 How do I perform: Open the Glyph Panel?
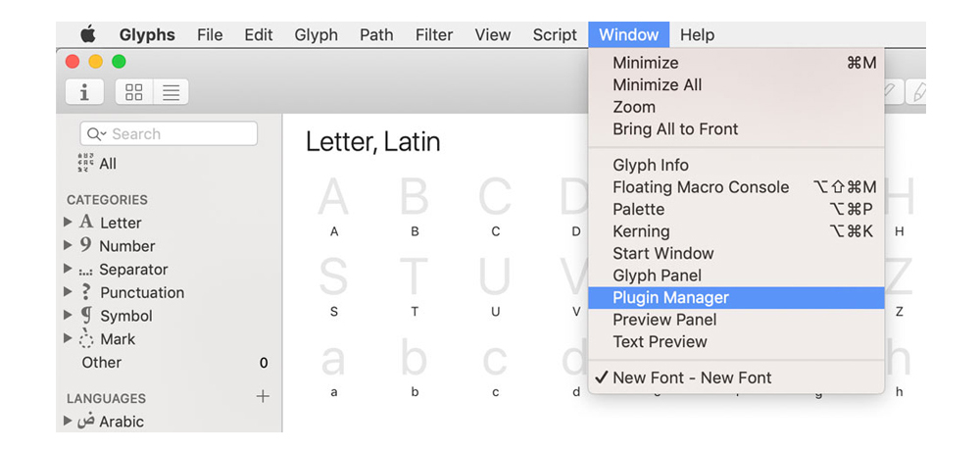click(x=736, y=276)
